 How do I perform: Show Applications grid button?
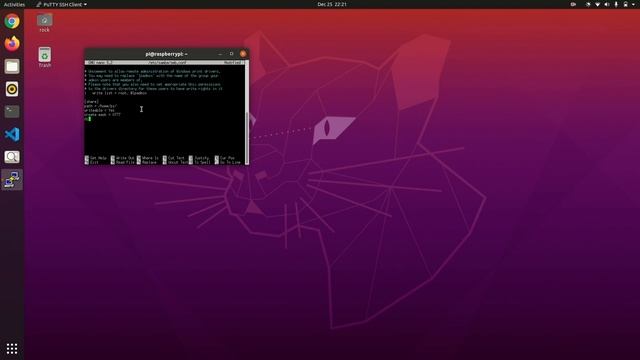click(12, 348)
